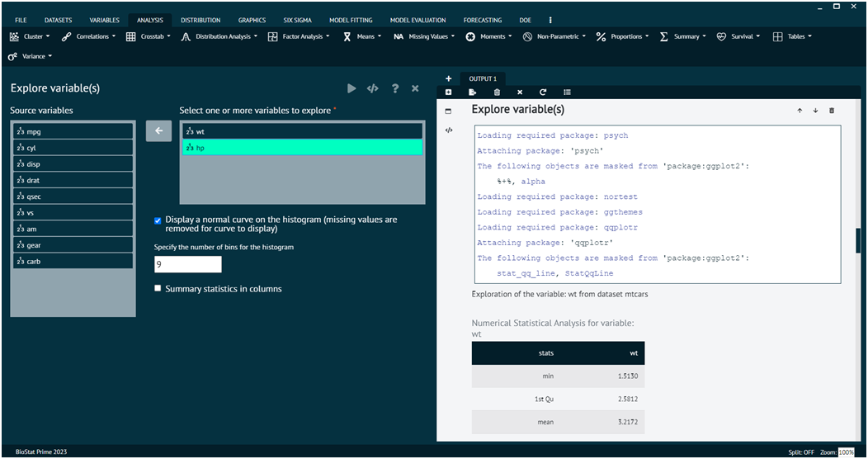The height and width of the screenshot is (459, 868).
Task: Refresh the output window
Action: pyautogui.click(x=543, y=92)
